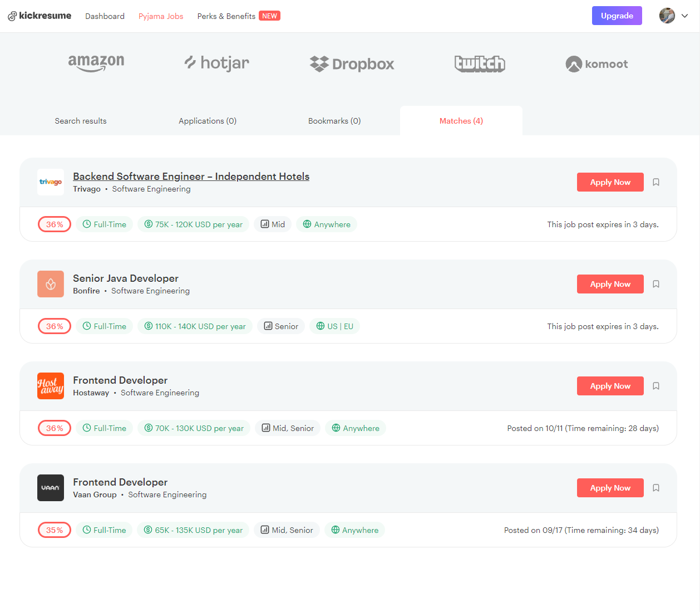Switch to the Applications (0) tab
The width and height of the screenshot is (700, 612).
(x=208, y=121)
